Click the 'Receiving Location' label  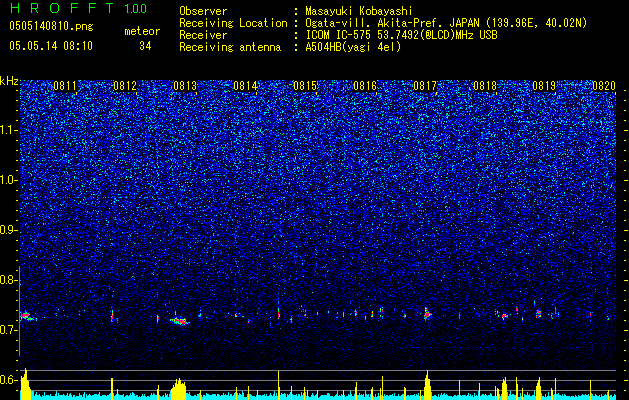[x=233, y=23]
